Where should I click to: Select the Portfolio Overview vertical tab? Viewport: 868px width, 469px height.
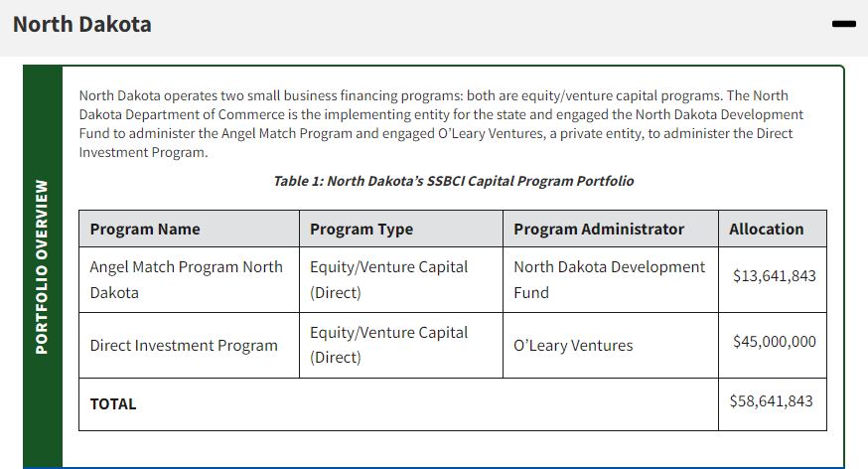(x=42, y=267)
